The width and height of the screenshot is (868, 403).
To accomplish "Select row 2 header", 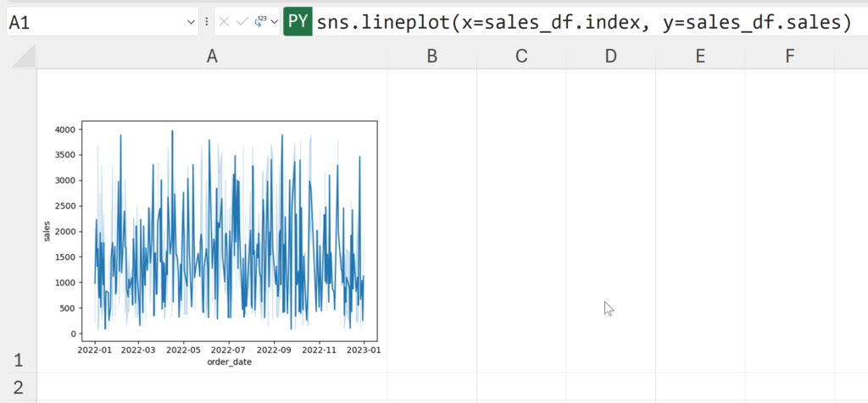I will 18,388.
